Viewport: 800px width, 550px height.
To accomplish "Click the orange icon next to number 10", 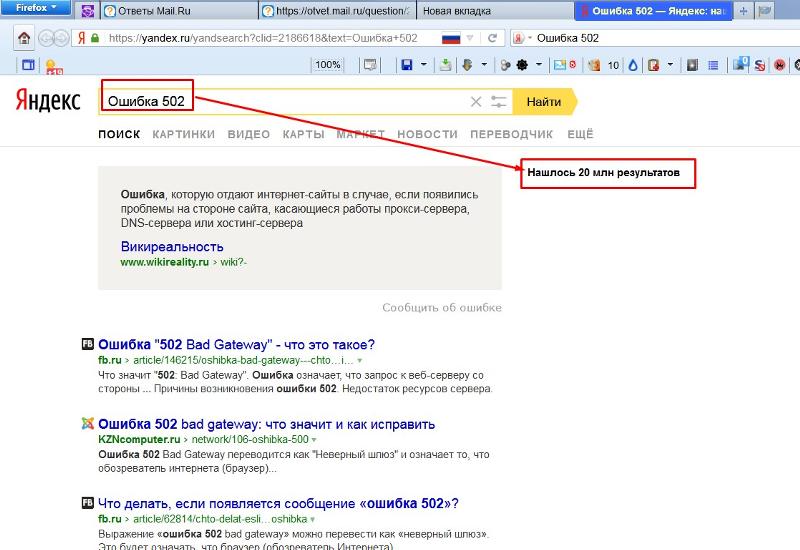I will click(x=594, y=65).
